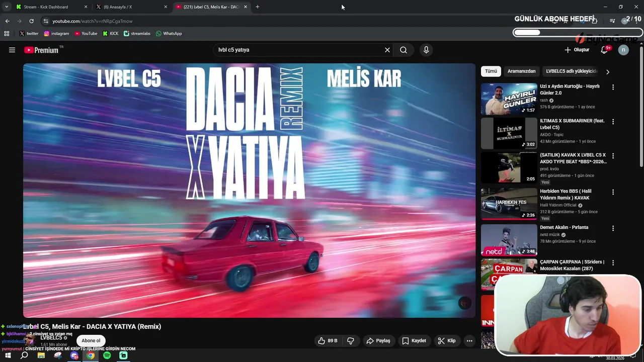Open the KAVAK type beat thumbnail

tap(509, 168)
